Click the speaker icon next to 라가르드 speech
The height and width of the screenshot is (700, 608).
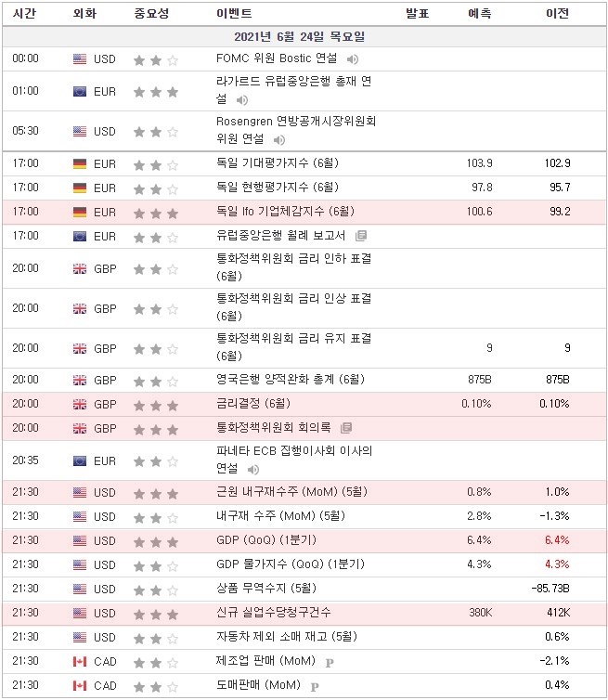pos(242,99)
